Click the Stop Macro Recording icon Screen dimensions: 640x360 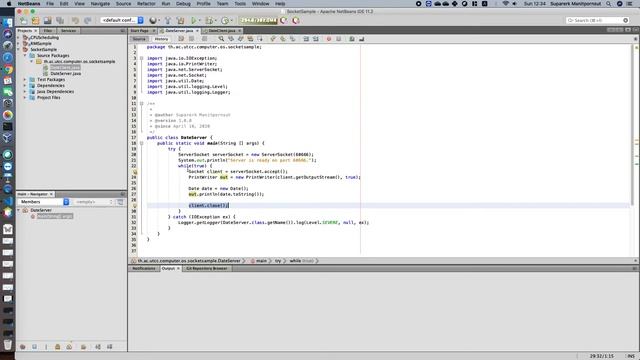[x=338, y=39]
